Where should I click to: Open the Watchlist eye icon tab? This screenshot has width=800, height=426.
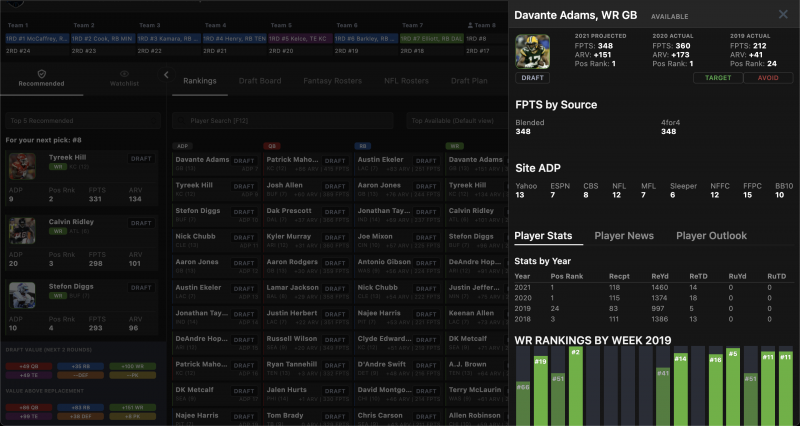pos(124,79)
